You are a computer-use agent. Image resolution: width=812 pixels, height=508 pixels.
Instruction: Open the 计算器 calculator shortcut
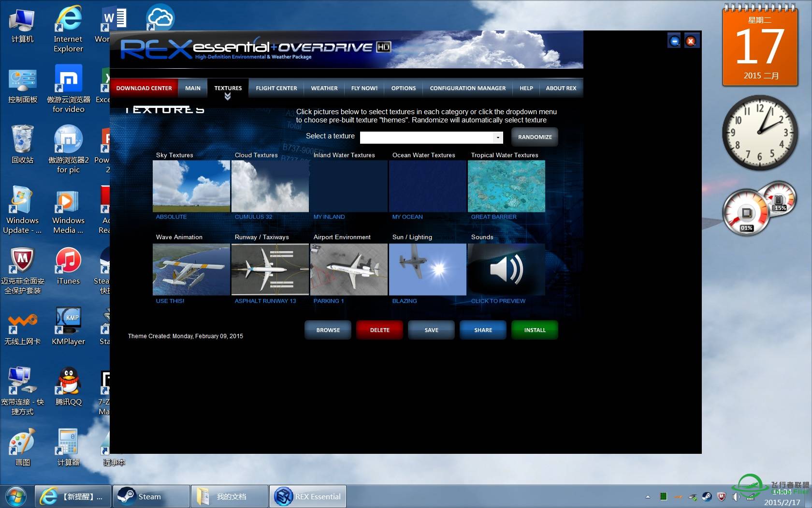(68, 448)
